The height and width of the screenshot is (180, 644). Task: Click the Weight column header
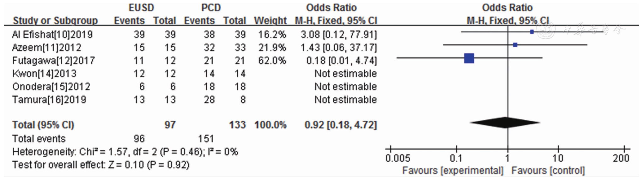pos(270,21)
